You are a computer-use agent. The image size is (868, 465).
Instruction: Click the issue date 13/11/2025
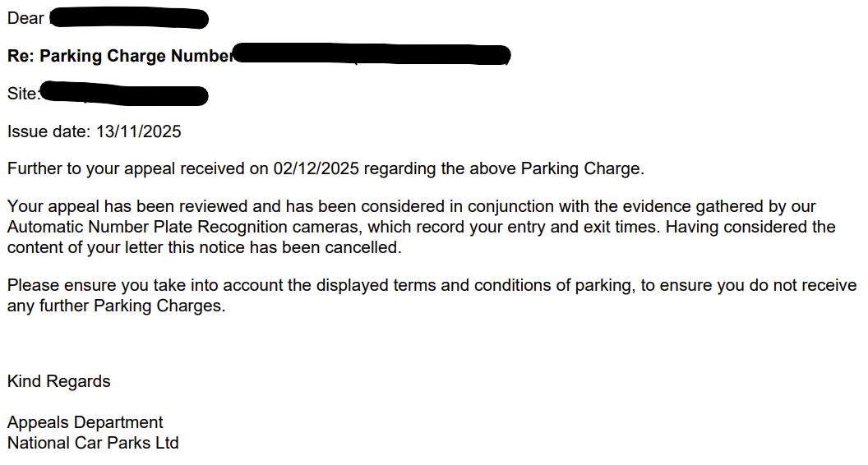click(139, 131)
